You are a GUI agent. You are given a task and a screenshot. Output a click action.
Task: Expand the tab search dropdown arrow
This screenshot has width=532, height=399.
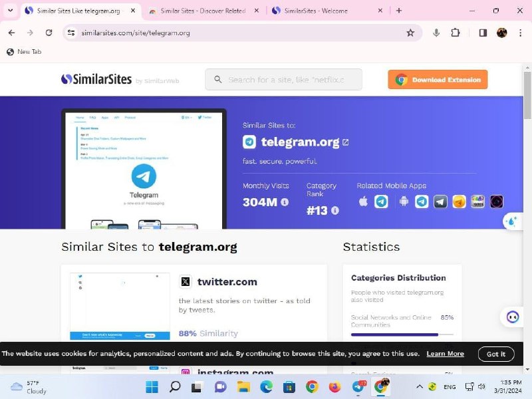tap(10, 11)
